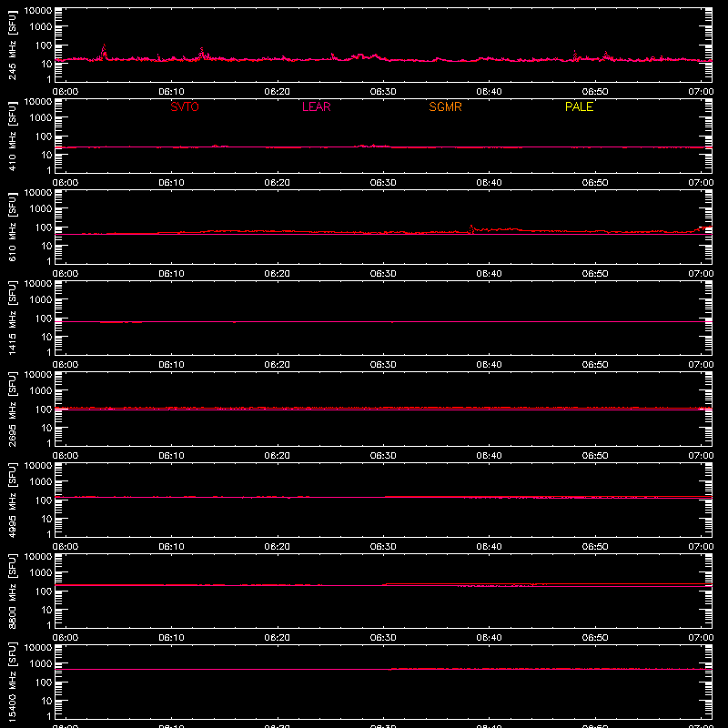Click the 1000 y-axis value on 15400 MHz plot
The width and height of the screenshot is (728, 728).
(41, 663)
